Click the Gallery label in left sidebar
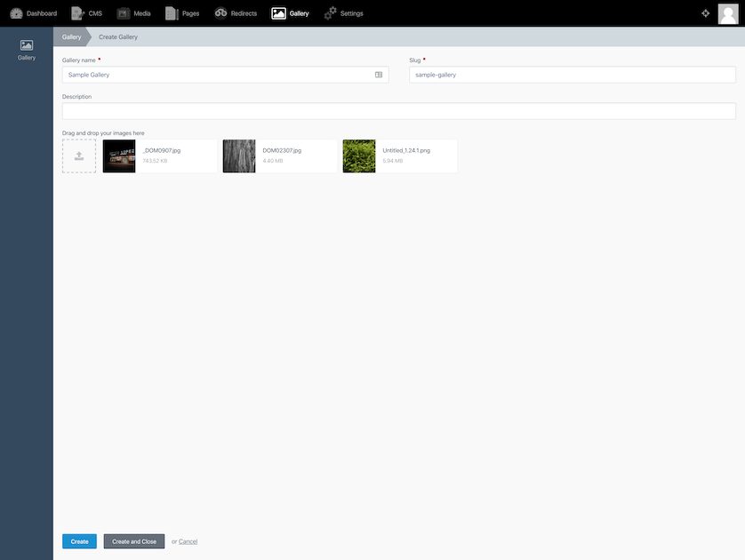Screen dimensions: 745x560 [x=27, y=58]
